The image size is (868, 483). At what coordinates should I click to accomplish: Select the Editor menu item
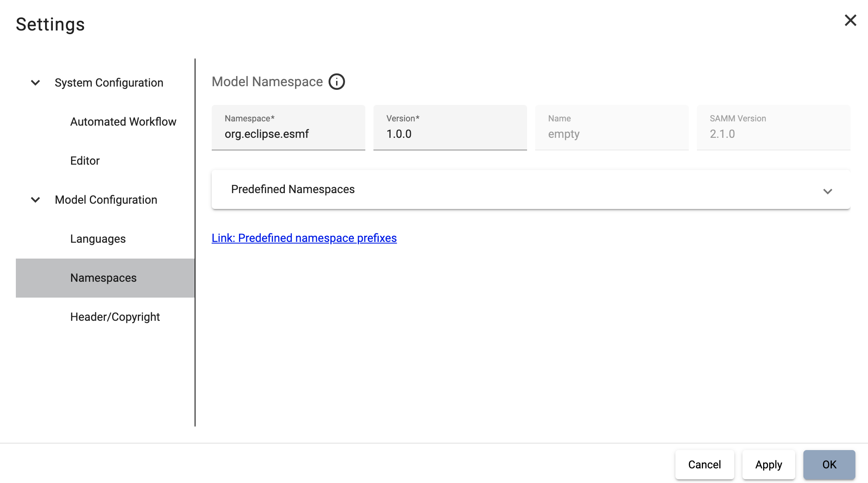85,161
